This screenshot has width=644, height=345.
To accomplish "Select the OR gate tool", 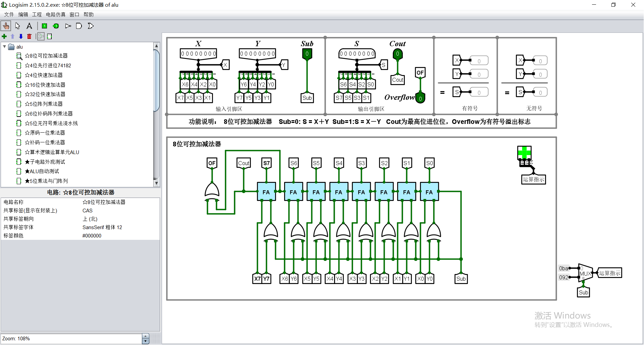I will 90,26.
